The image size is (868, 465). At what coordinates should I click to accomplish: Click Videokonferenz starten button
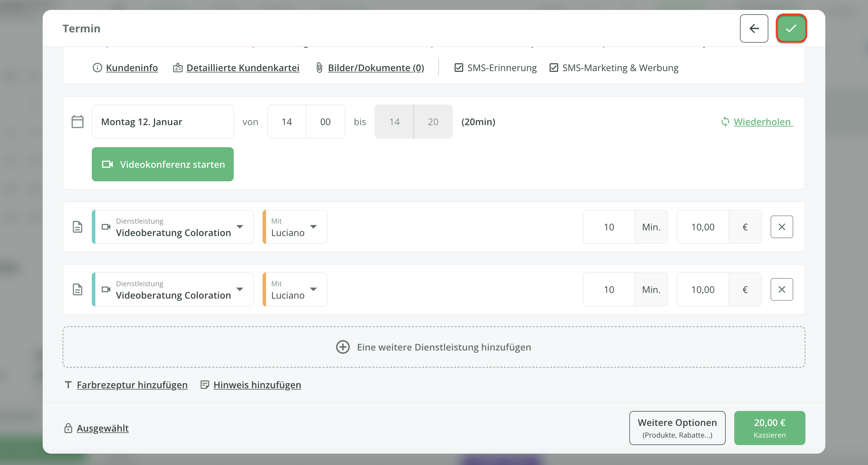[163, 164]
